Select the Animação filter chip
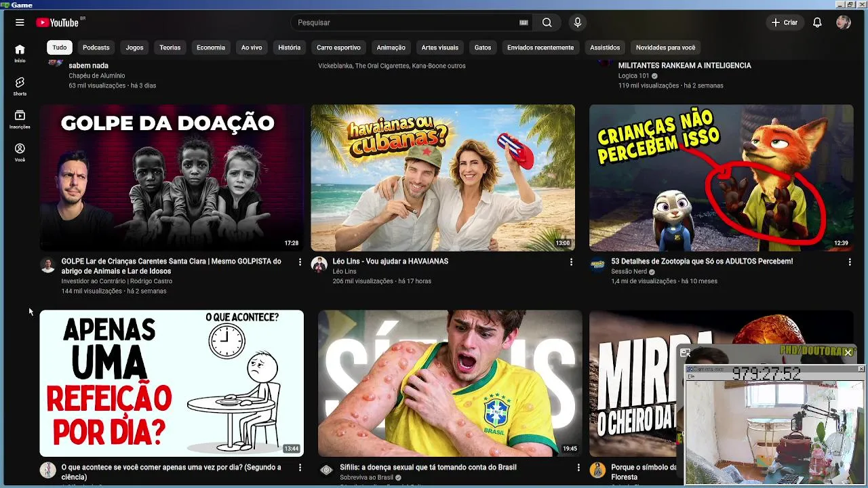 (391, 47)
